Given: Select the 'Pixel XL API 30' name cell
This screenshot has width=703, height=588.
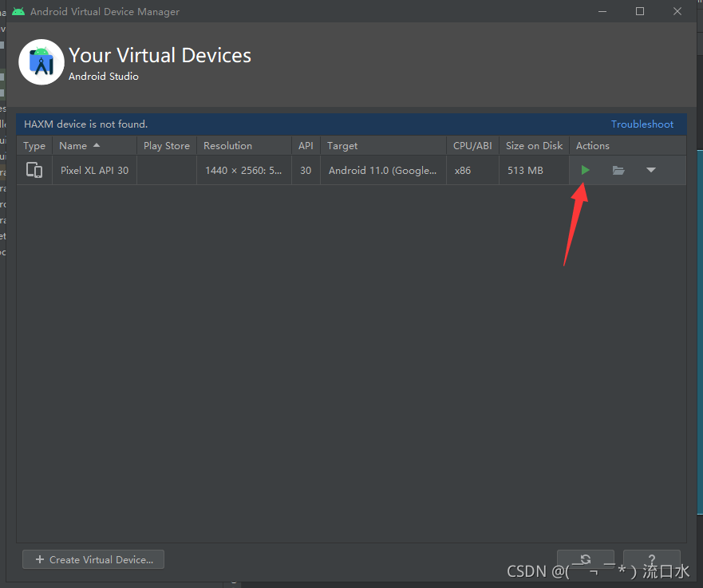Looking at the screenshot, I should point(95,170).
